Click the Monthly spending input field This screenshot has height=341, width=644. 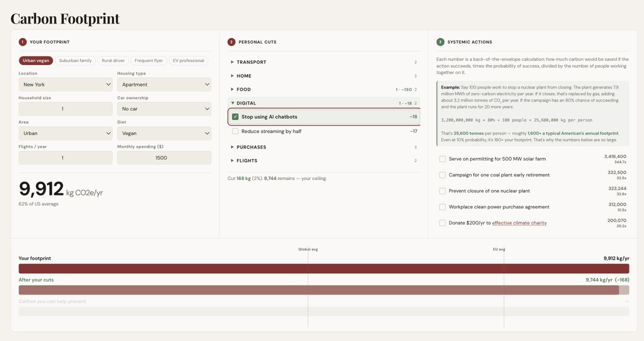(x=164, y=158)
